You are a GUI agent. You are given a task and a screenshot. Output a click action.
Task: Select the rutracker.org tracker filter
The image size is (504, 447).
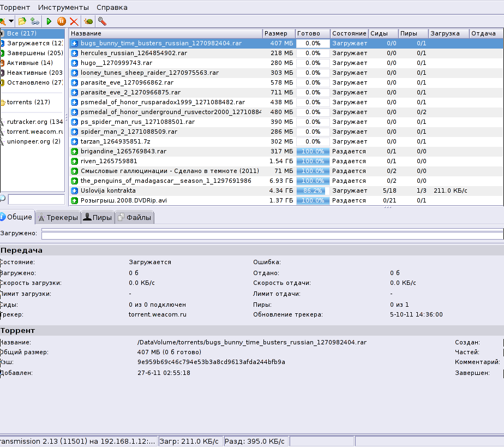34,122
